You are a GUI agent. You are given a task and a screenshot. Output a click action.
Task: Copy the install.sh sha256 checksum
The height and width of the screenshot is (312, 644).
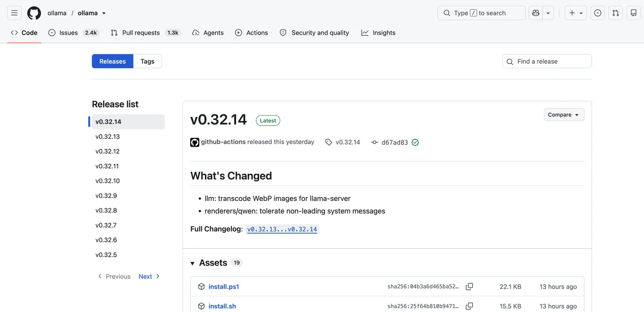[x=469, y=306]
